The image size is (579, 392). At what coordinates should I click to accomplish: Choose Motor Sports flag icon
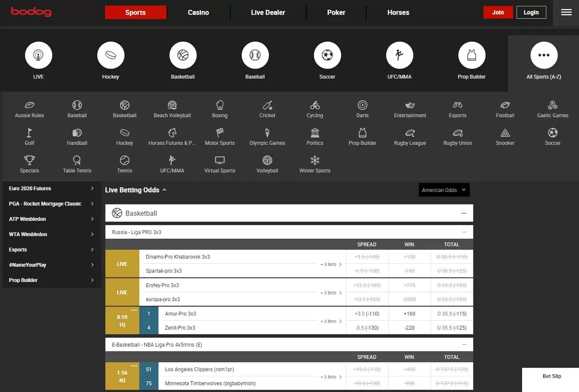coord(220,133)
